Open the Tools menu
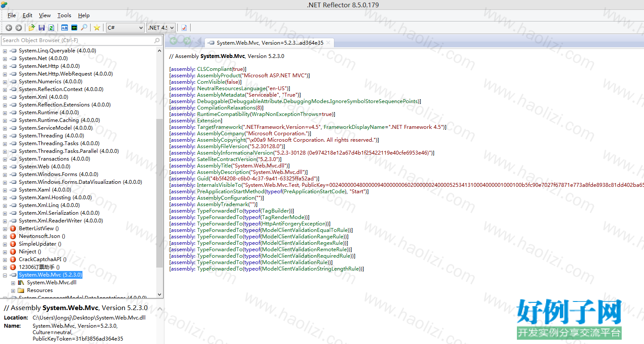 click(64, 15)
